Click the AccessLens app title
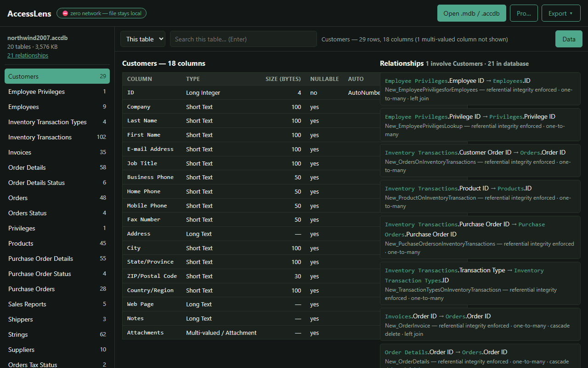588x368 pixels. (x=29, y=13)
